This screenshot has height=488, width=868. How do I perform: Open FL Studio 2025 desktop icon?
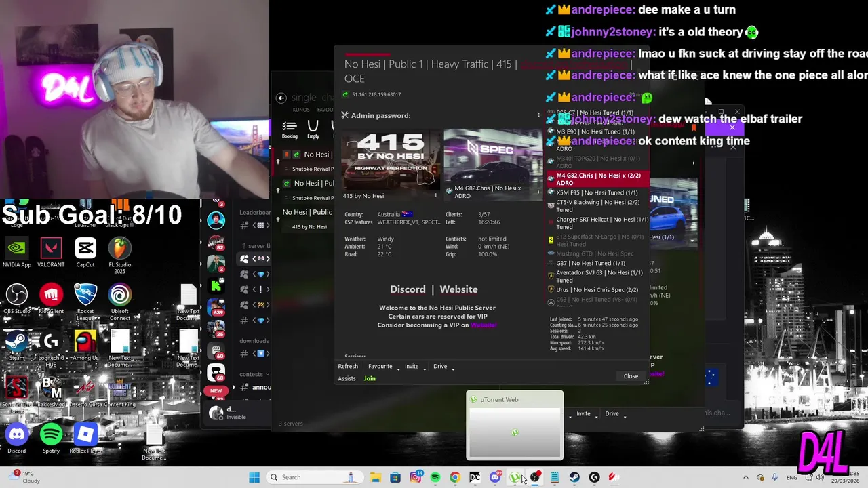click(119, 255)
